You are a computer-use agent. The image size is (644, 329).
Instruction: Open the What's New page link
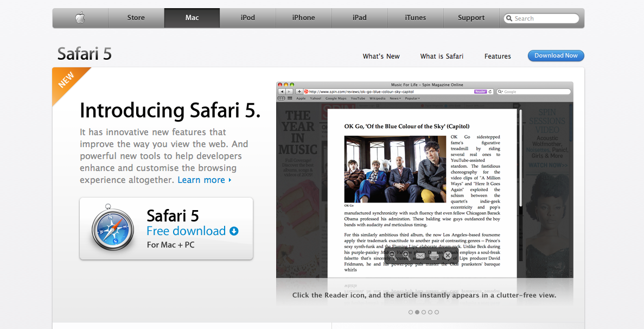[x=381, y=56]
